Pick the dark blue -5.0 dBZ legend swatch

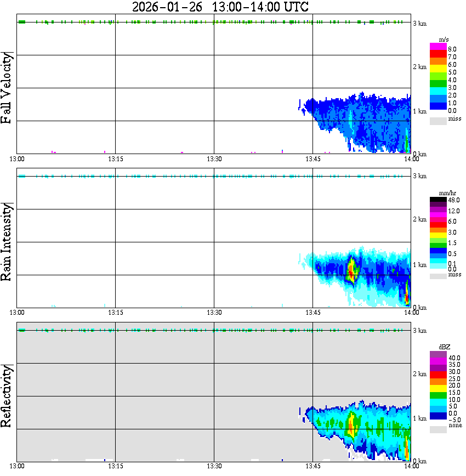tap(438, 416)
